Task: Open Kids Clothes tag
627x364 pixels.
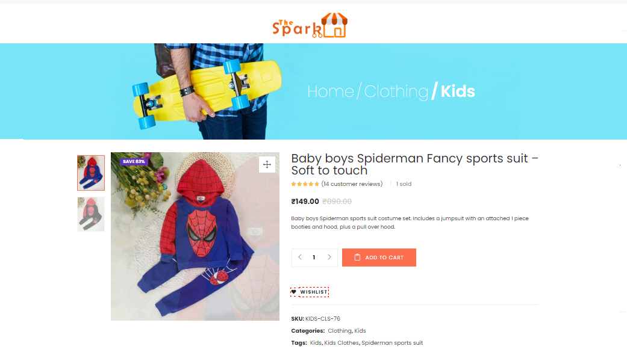Action: pos(342,343)
